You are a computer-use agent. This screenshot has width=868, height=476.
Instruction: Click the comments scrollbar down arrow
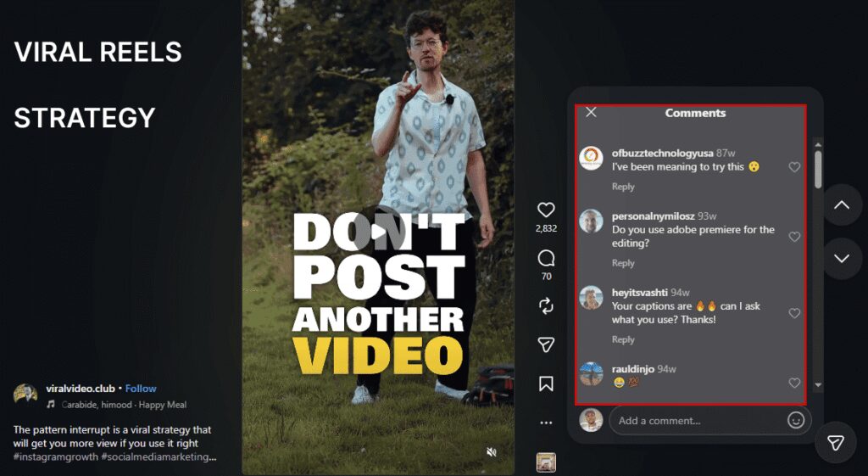818,384
